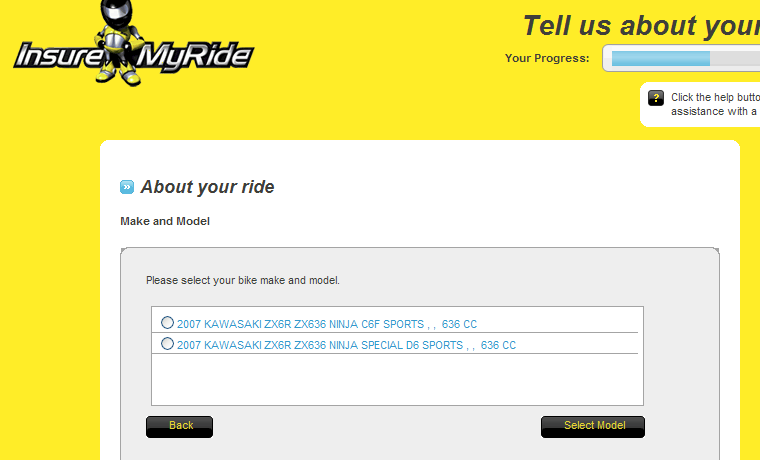The width and height of the screenshot is (760, 460).
Task: Click the empty space in the model list box
Action: (397, 380)
